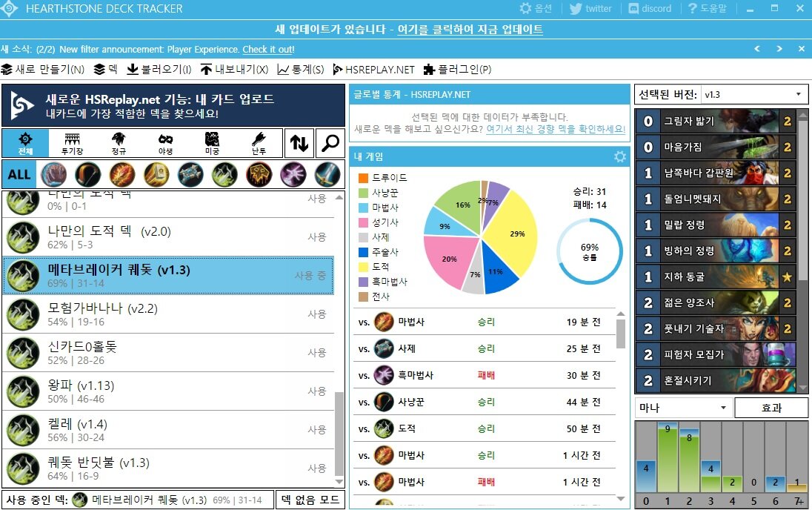This screenshot has height=510, width=812.
Task: Click the update-now link in the banner
Action: pyautogui.click(x=470, y=29)
